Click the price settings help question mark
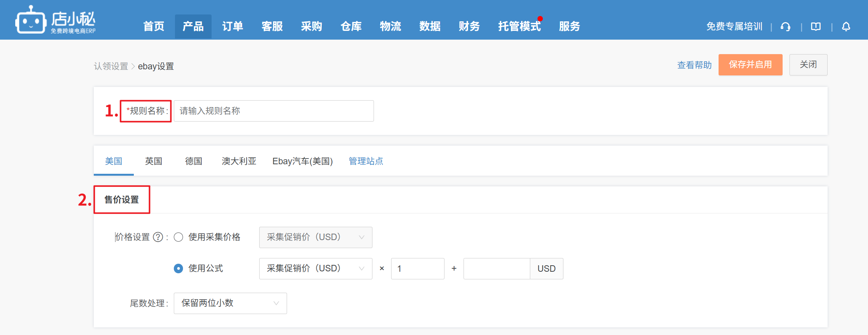Viewport: 868px width, 335px height. point(158,237)
